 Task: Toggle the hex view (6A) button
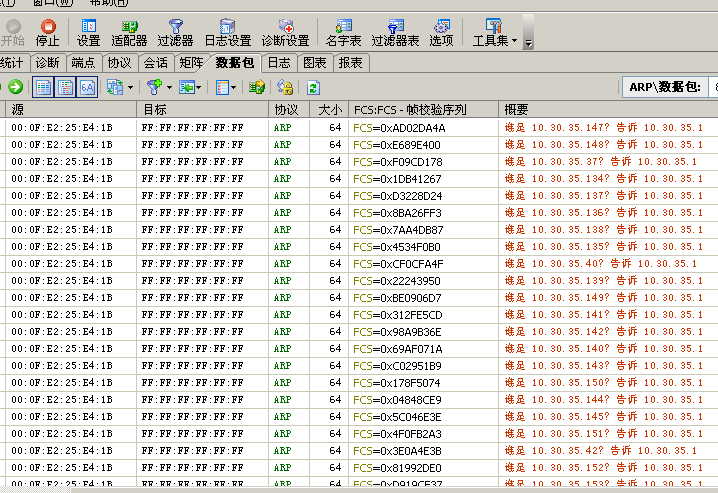coord(87,87)
